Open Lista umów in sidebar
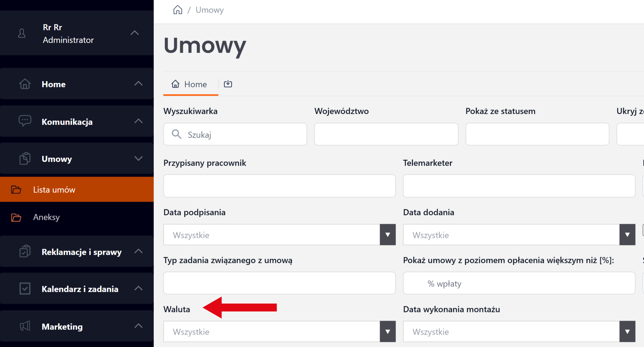The width and height of the screenshot is (644, 347). pos(54,189)
